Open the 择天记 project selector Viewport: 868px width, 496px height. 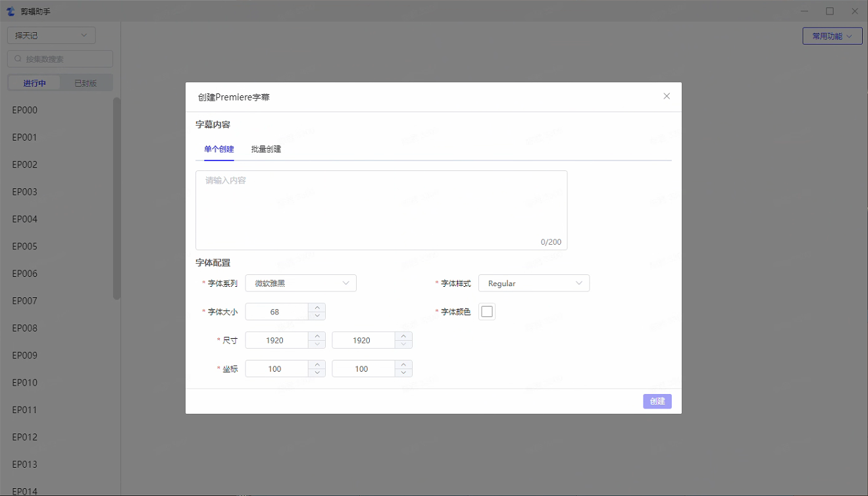coord(51,36)
